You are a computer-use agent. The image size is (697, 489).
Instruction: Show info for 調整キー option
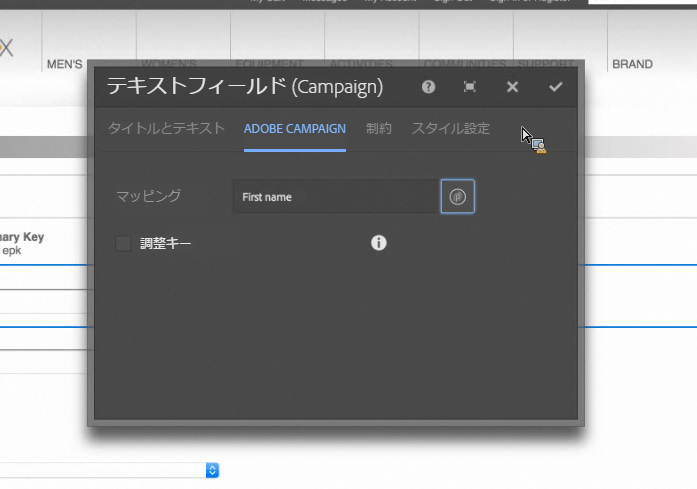[378, 243]
